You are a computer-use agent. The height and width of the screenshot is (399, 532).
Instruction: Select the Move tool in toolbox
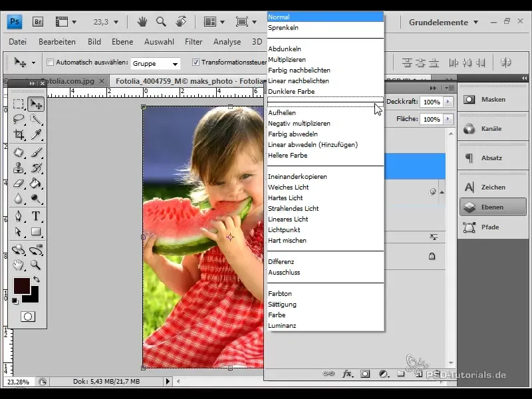tap(36, 104)
